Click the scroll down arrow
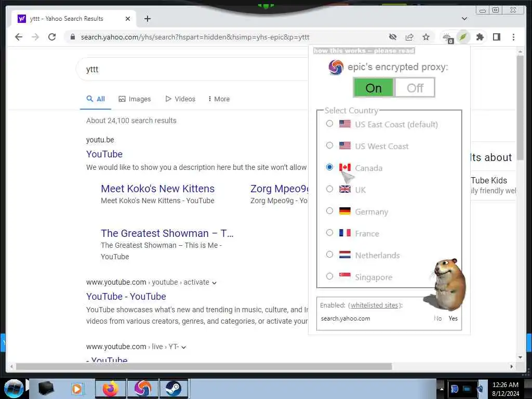Viewport: 532px width, 399px height. click(x=520, y=357)
